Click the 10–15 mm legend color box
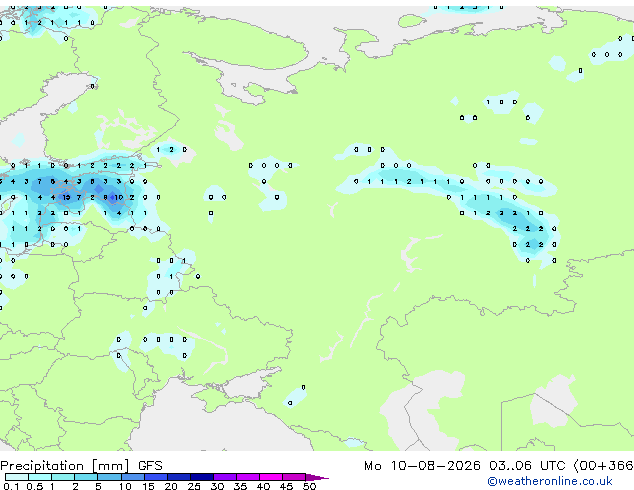 tap(132, 477)
